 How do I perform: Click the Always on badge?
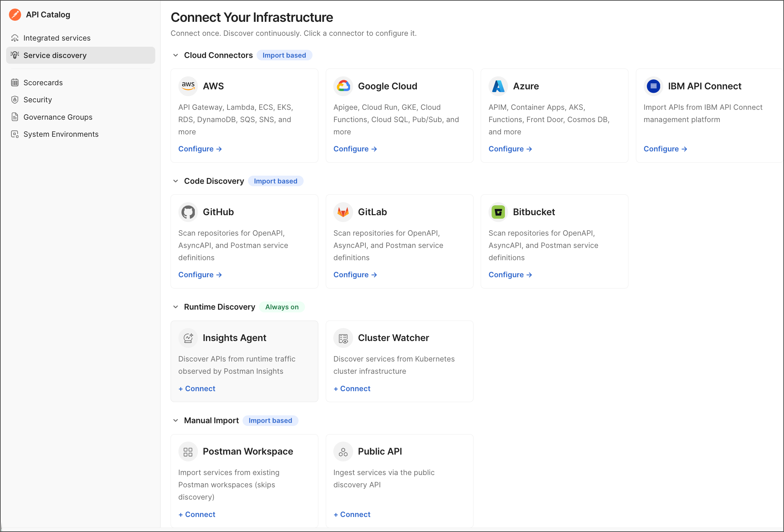click(282, 307)
